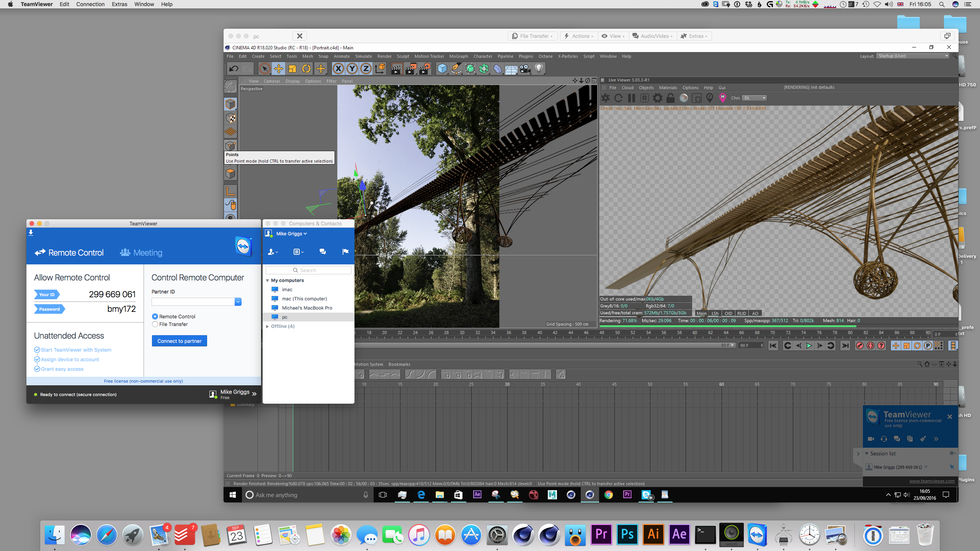
Task: Click the Undo arrow in Cinema 4D toolbar
Action: tap(234, 69)
